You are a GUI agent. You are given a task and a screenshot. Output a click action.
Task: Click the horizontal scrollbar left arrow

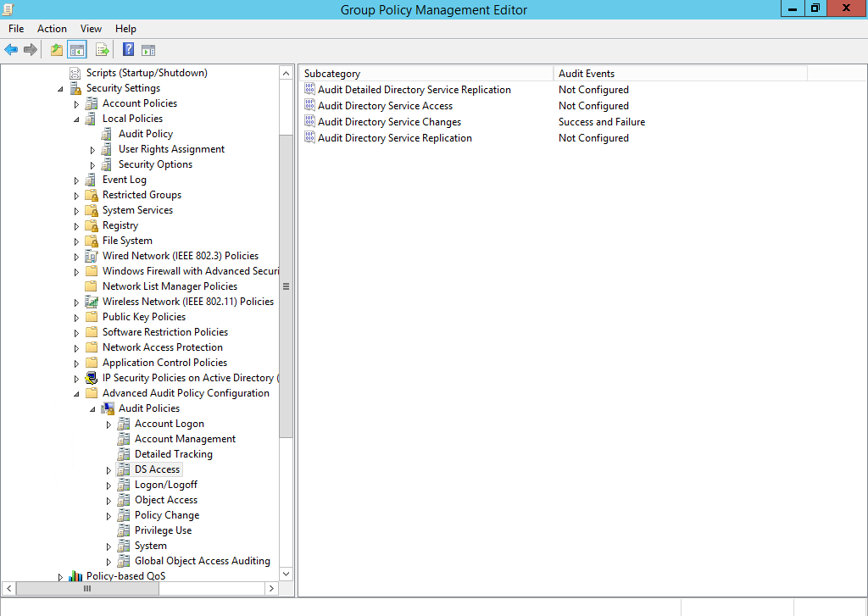tap(8, 588)
